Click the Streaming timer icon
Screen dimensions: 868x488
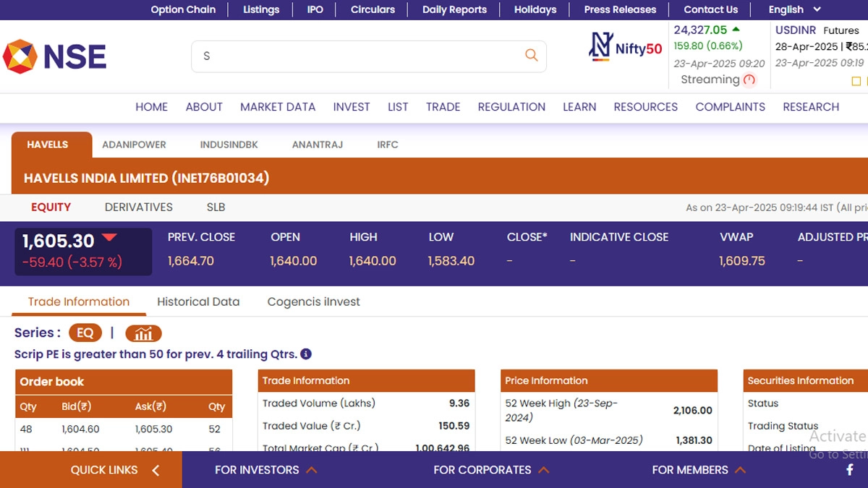749,80
